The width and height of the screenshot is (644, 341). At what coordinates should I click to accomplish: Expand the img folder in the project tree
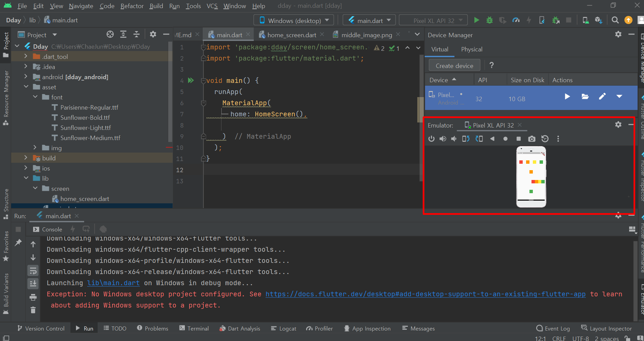tap(35, 147)
